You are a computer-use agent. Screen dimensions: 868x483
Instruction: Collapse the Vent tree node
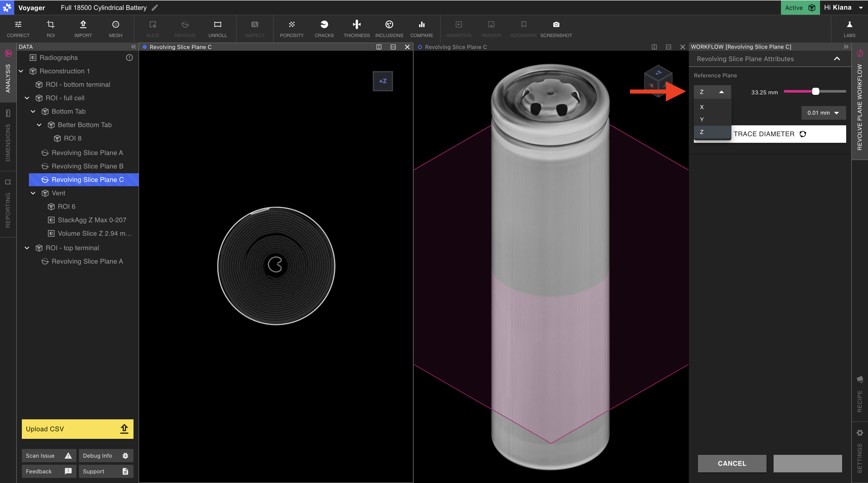point(33,193)
